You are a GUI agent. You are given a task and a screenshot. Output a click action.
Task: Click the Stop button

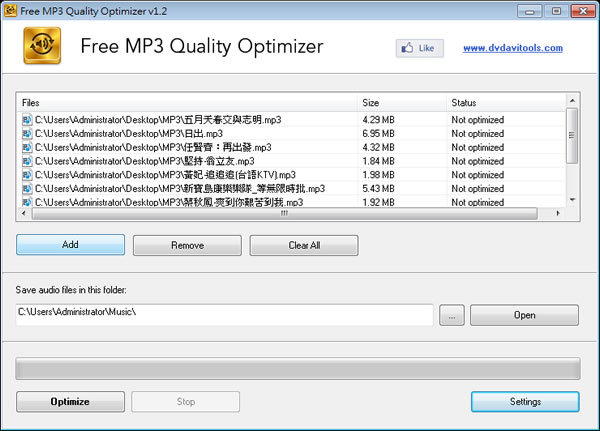tap(186, 402)
